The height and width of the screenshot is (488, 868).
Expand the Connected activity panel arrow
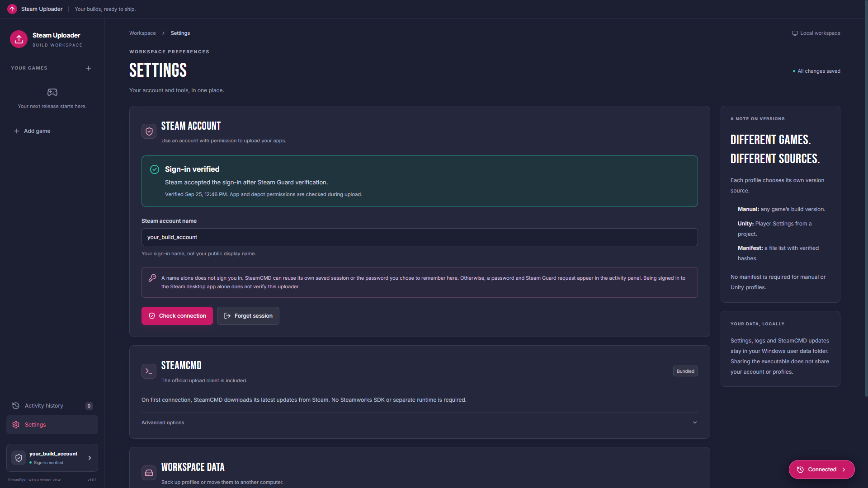pyautogui.click(x=844, y=469)
